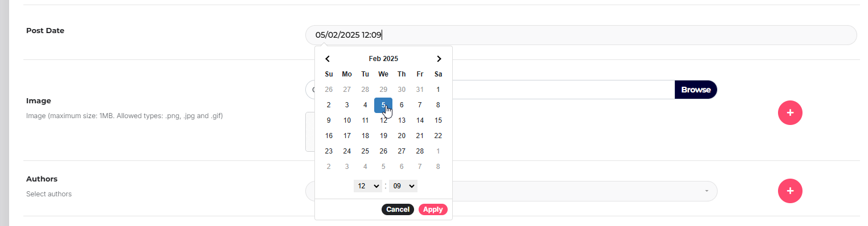The image size is (868, 226).
Task: Apply the selected date
Action: (433, 209)
